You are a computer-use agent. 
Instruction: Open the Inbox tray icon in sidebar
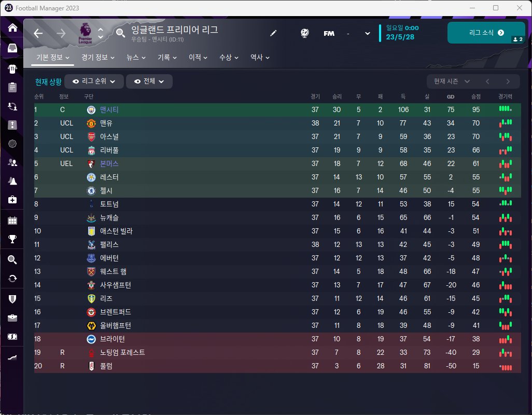[12, 48]
